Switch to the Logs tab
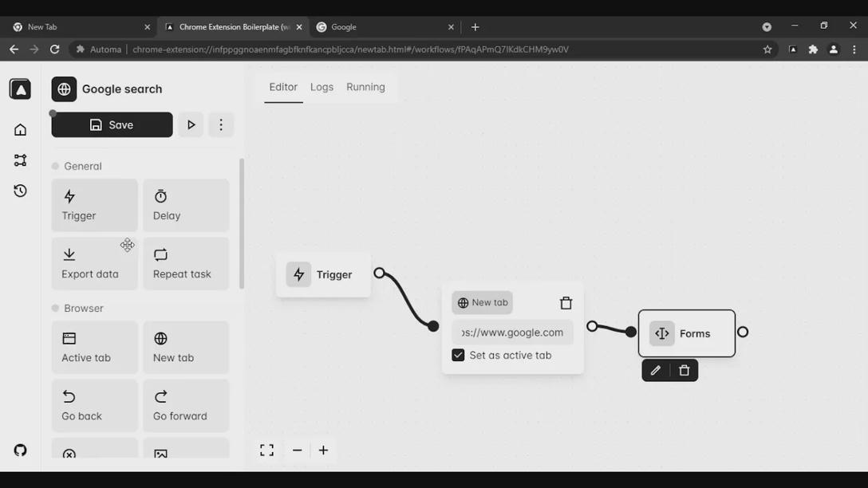The height and width of the screenshot is (488, 868). [x=322, y=87]
